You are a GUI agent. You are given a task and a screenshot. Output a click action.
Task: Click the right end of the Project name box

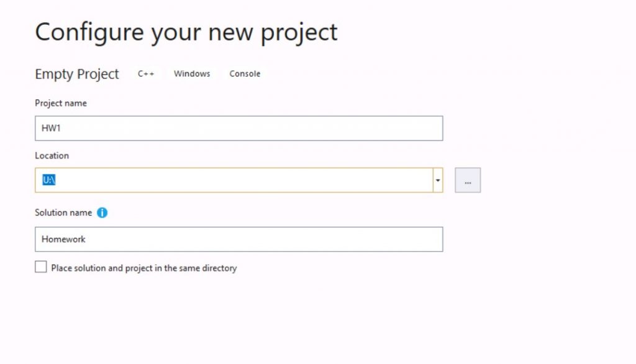(434, 128)
